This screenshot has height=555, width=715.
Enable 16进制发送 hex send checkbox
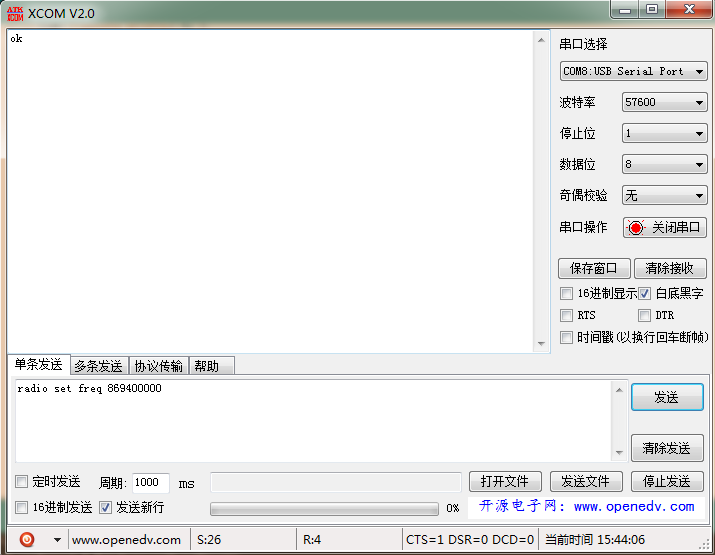tap(21, 507)
